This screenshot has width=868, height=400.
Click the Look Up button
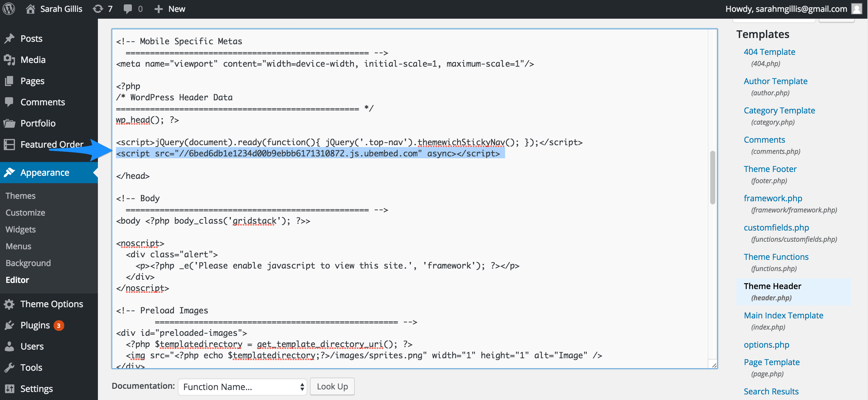[332, 387]
